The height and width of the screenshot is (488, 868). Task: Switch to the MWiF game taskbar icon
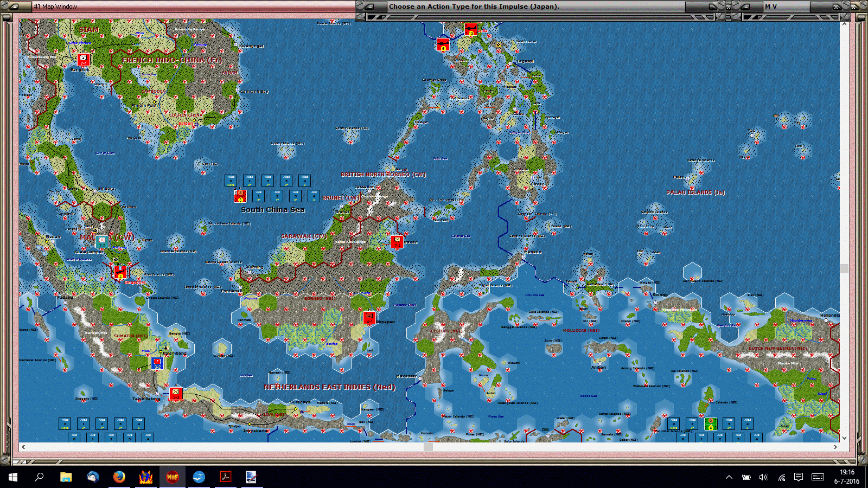[173, 477]
